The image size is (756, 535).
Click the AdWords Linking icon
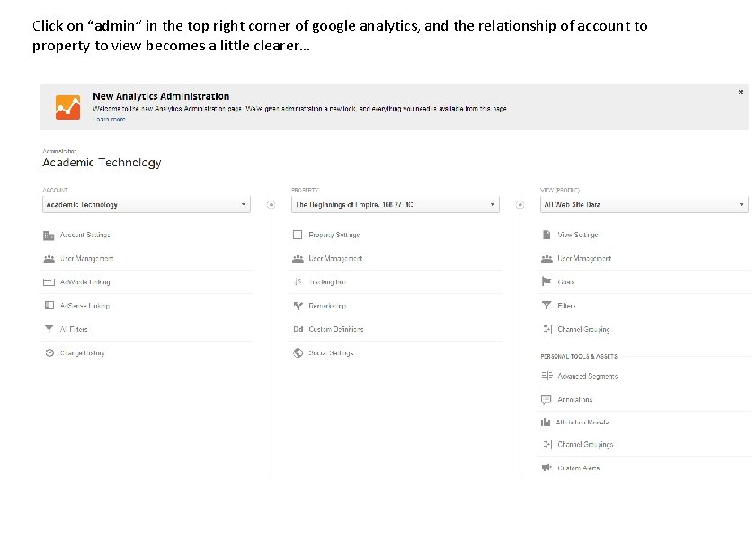coord(49,282)
